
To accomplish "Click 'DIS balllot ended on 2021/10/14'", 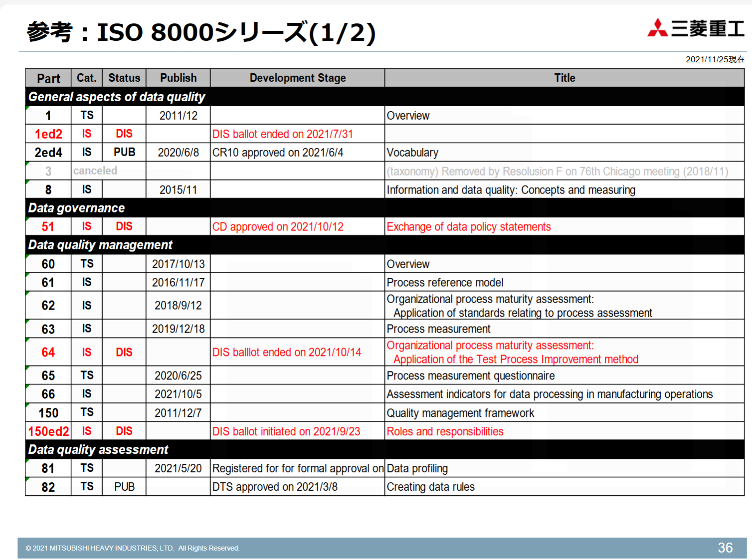I will (287, 353).
